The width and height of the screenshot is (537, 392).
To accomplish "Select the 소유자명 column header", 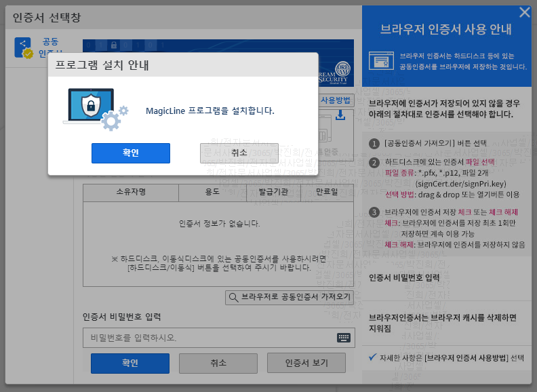I will (x=131, y=192).
